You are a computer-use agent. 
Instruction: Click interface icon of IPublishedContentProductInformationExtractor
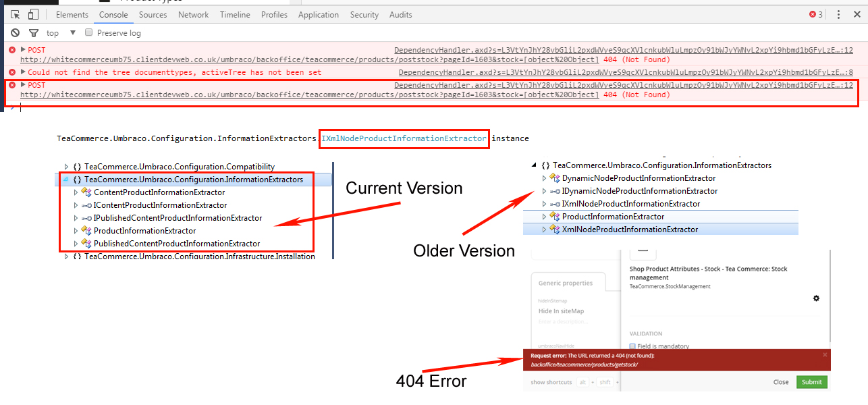pyautogui.click(x=86, y=218)
